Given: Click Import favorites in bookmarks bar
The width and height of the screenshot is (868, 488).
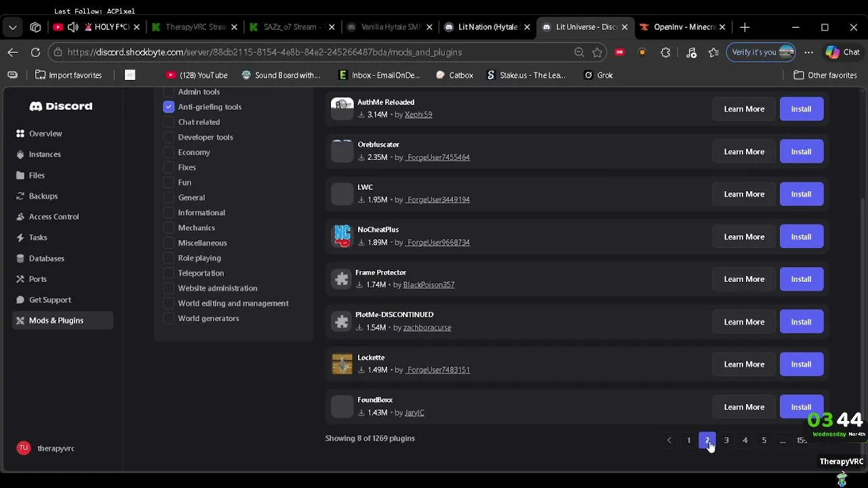Looking at the screenshot, I should point(68,75).
